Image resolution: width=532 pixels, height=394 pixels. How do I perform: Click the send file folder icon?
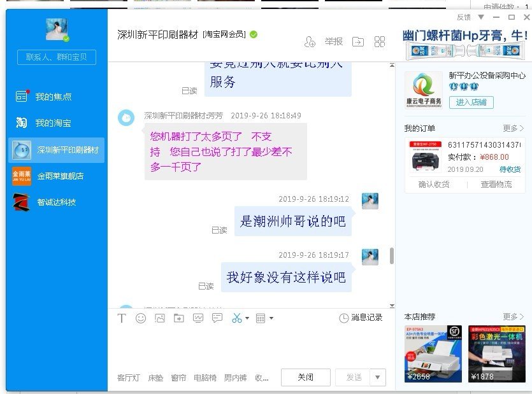[x=179, y=318]
